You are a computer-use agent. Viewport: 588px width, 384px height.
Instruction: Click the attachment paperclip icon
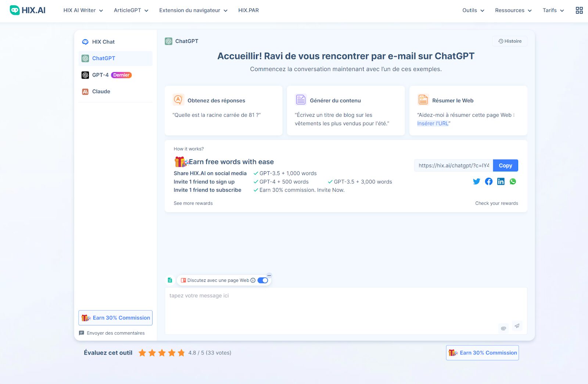503,328
